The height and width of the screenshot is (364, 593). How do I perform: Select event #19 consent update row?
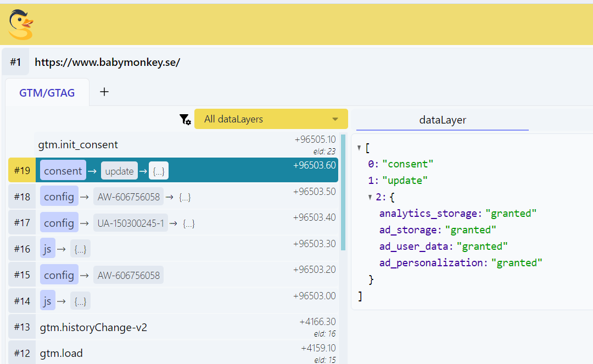(173, 170)
